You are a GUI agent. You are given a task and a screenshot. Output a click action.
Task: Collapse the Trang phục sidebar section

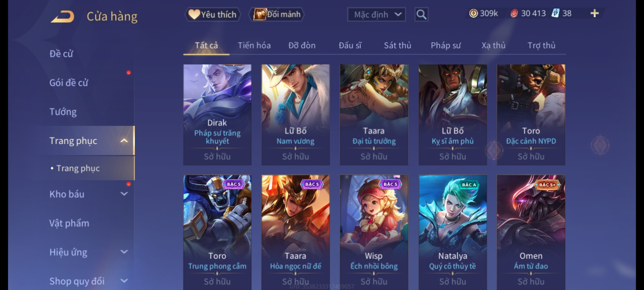[124, 141]
